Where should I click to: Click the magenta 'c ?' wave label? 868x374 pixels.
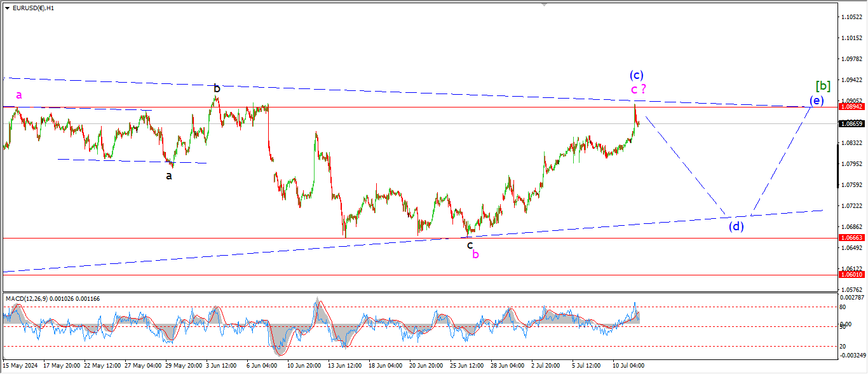639,90
